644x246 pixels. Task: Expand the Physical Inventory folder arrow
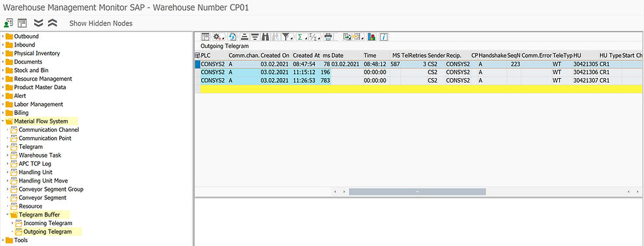click(3, 53)
